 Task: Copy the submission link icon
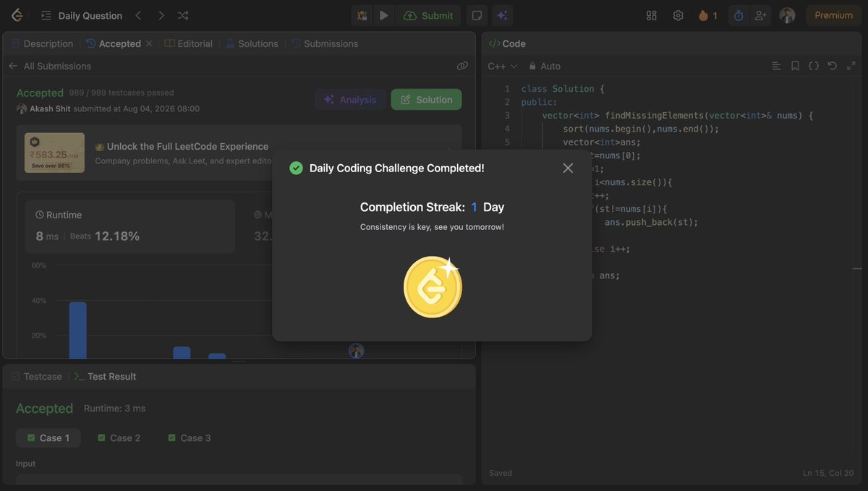[x=462, y=66]
